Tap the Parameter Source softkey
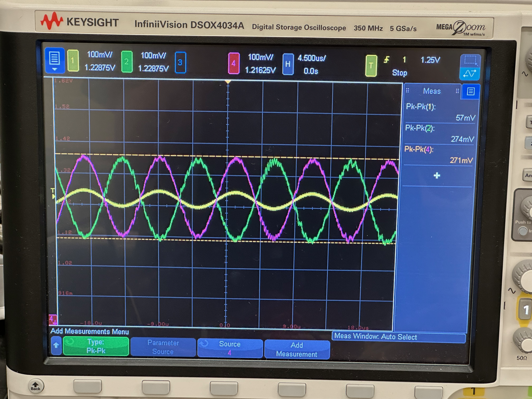 tap(163, 347)
